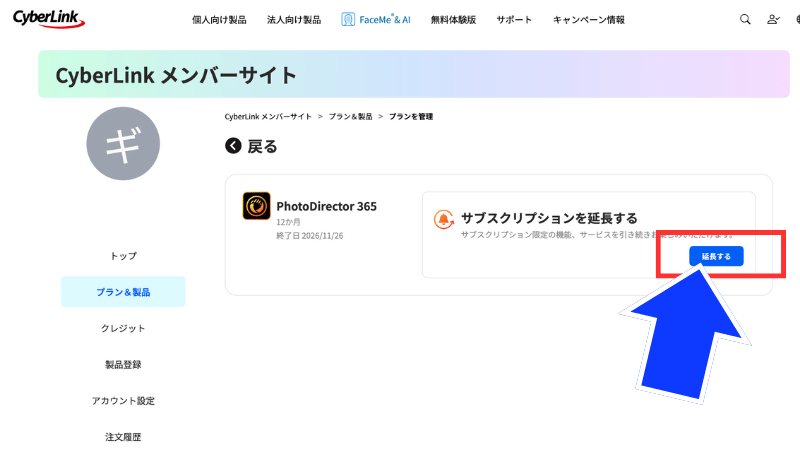Viewport: 800px width, 450px height.
Task: Click the orange bell subscription icon
Action: click(443, 219)
